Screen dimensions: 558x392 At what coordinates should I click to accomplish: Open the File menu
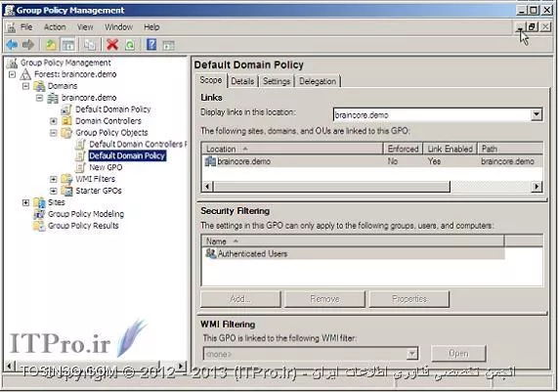coord(26,27)
